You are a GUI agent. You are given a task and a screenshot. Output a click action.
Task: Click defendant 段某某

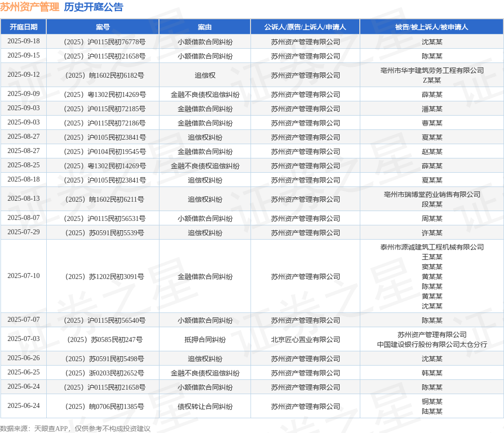point(432,204)
